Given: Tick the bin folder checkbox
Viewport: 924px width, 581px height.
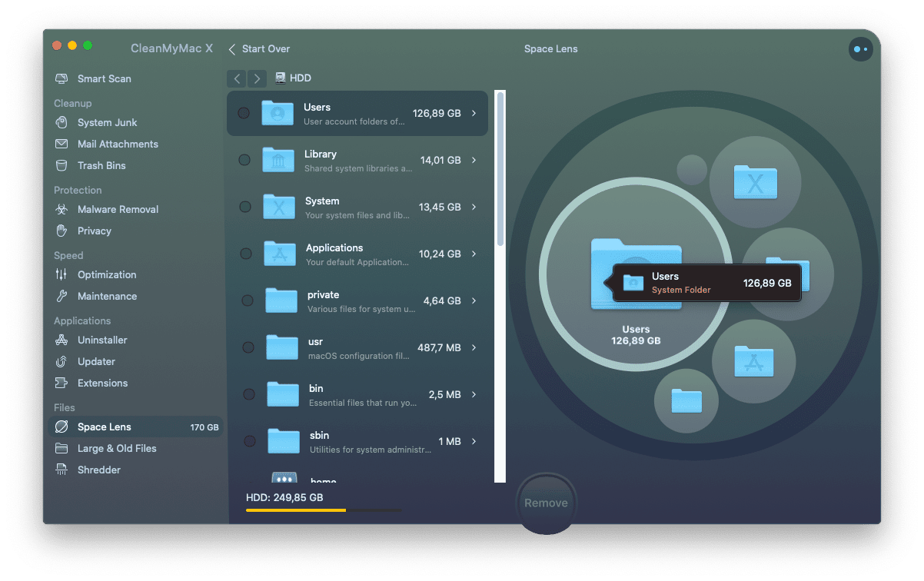Looking at the screenshot, I should 249,394.
